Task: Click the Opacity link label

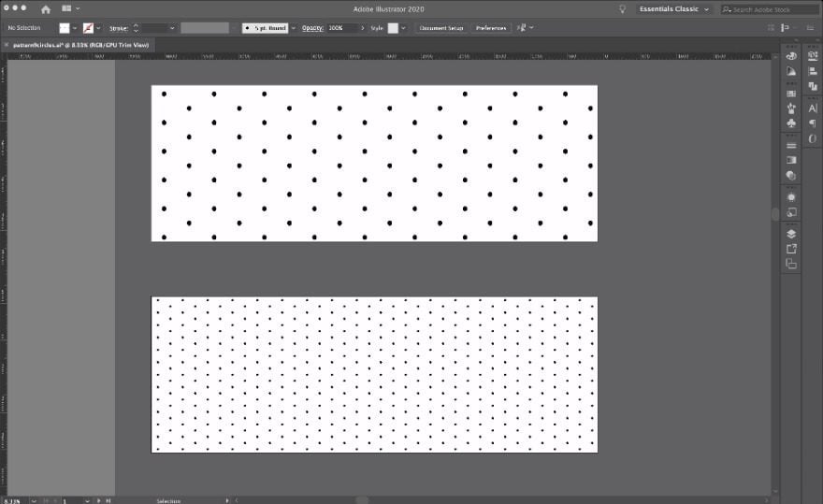Action: coord(312,28)
